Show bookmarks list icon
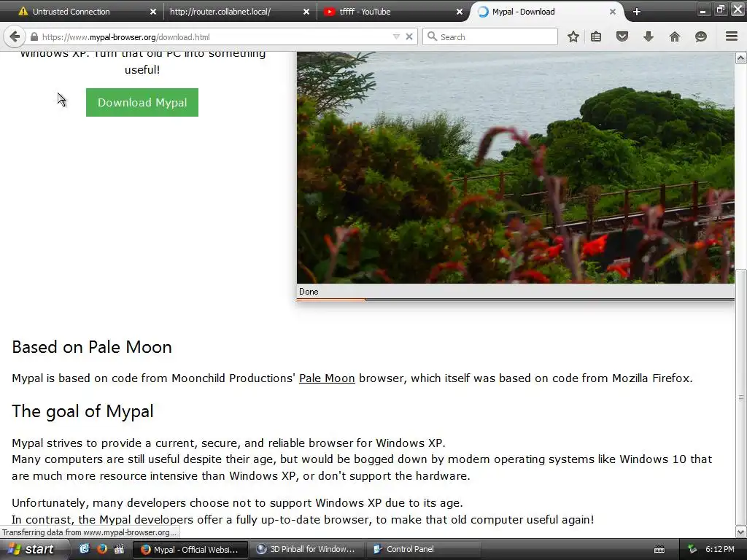The height and width of the screenshot is (560, 747). pos(596,36)
